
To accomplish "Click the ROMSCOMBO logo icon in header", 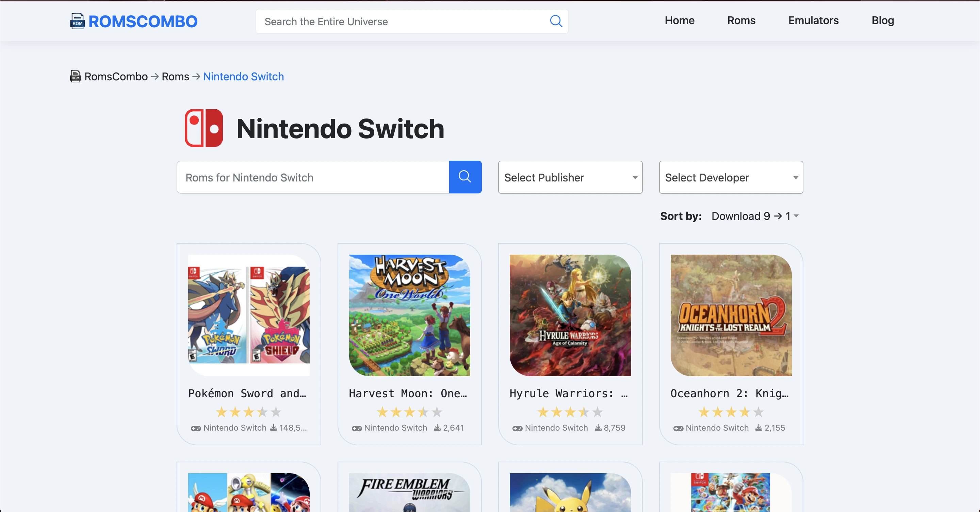I will [77, 21].
